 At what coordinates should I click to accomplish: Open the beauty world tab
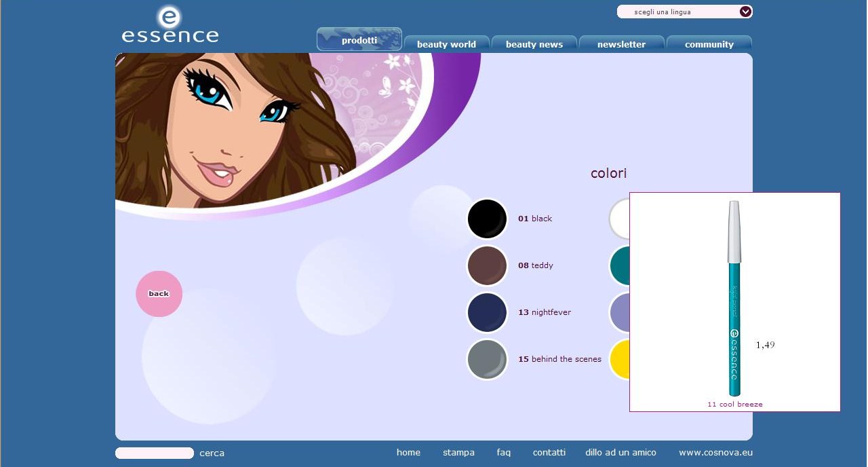click(x=446, y=44)
